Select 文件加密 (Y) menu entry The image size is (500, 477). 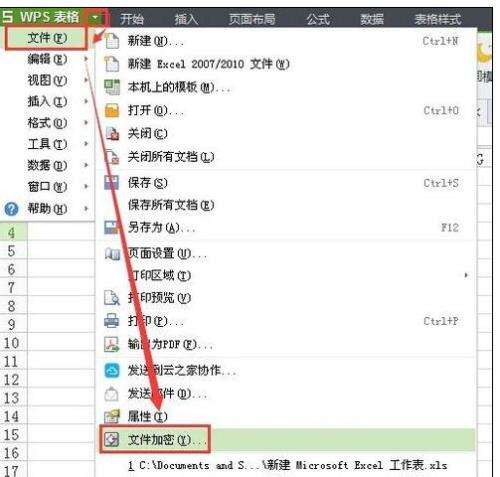286,440
